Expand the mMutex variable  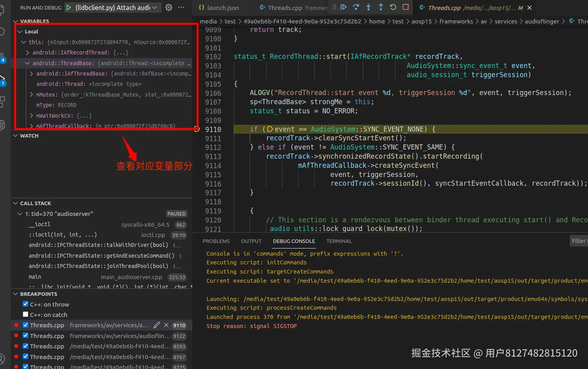31,95
